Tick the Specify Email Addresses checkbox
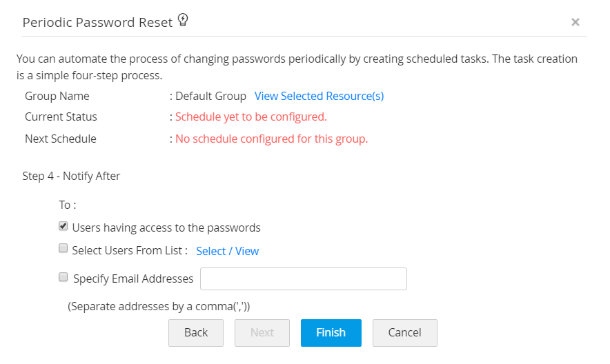Screen dimensions: 610x364 pos(63,277)
